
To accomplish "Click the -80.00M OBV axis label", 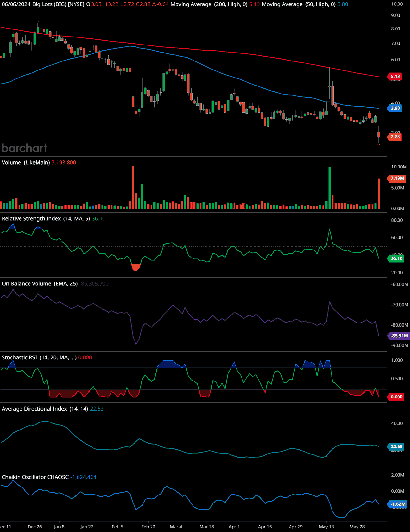I will [x=399, y=325].
